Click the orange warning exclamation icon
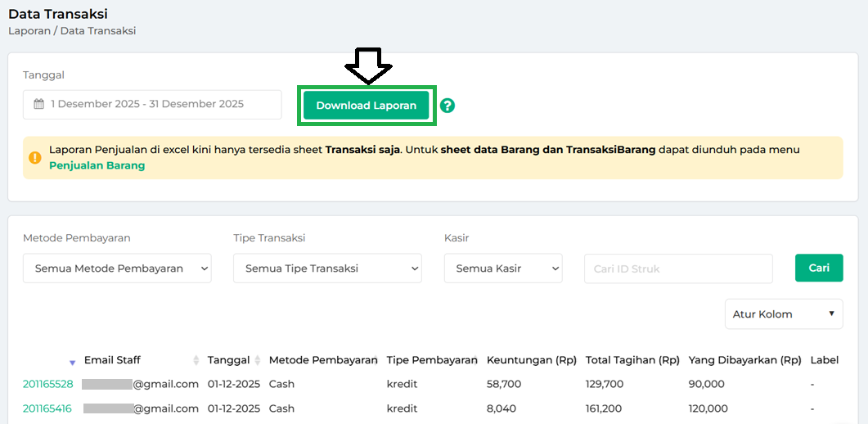 [35, 158]
